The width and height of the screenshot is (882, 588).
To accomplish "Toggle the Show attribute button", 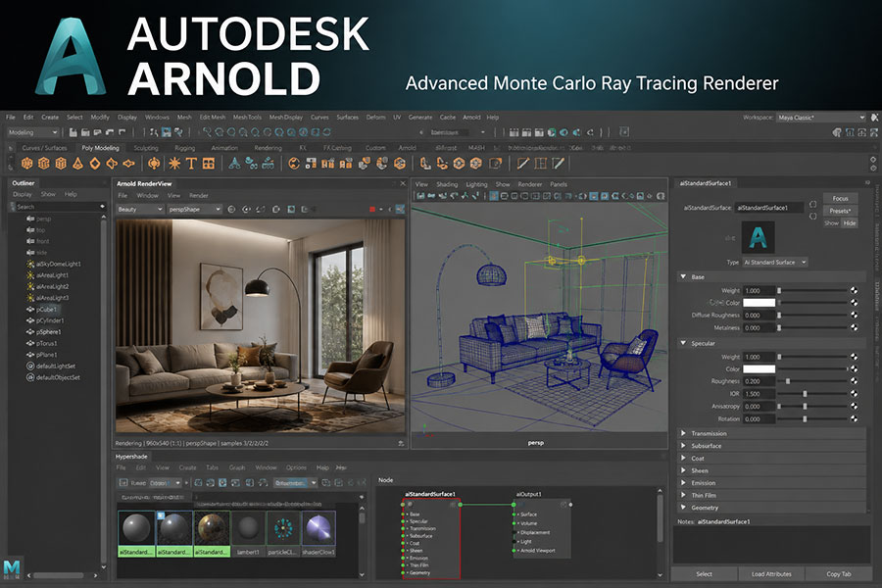I will coord(831,223).
